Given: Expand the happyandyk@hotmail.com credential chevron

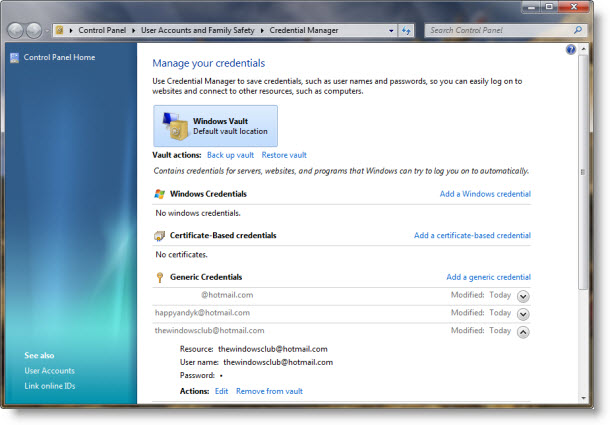Looking at the screenshot, I should 523,314.
